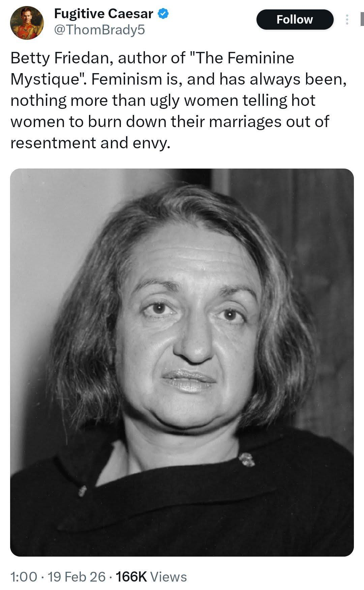Open the three-dot more options menu

(x=346, y=20)
